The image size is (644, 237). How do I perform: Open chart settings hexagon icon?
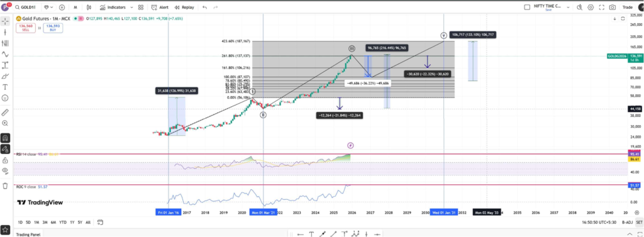[591, 8]
